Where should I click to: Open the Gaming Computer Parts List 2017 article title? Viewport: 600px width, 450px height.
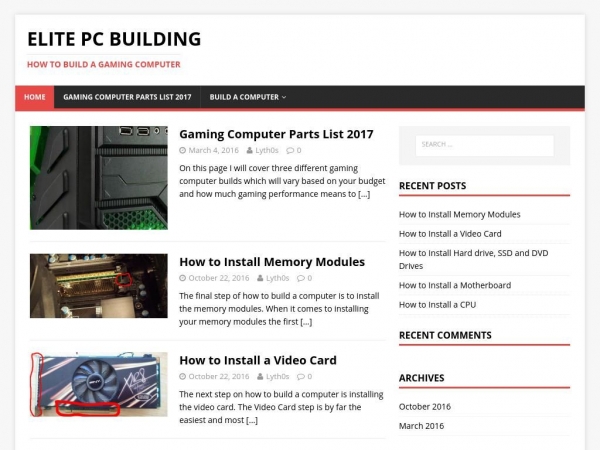point(276,134)
